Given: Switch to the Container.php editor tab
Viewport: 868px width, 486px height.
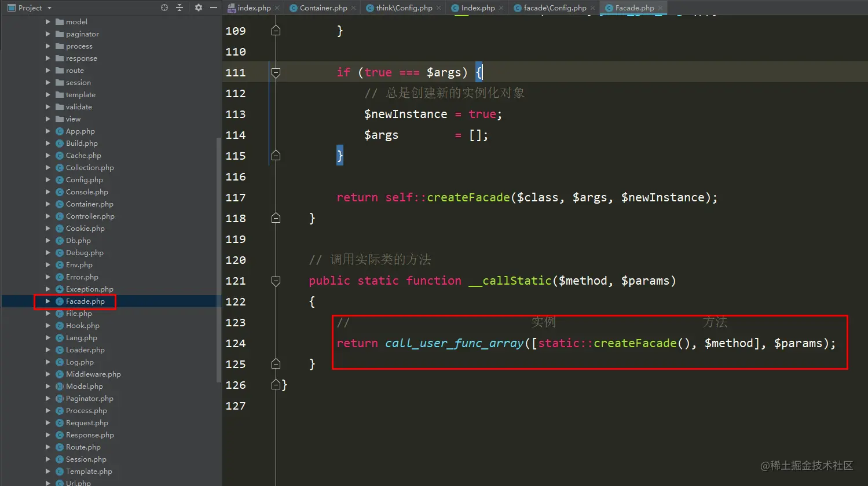Looking at the screenshot, I should [x=323, y=8].
